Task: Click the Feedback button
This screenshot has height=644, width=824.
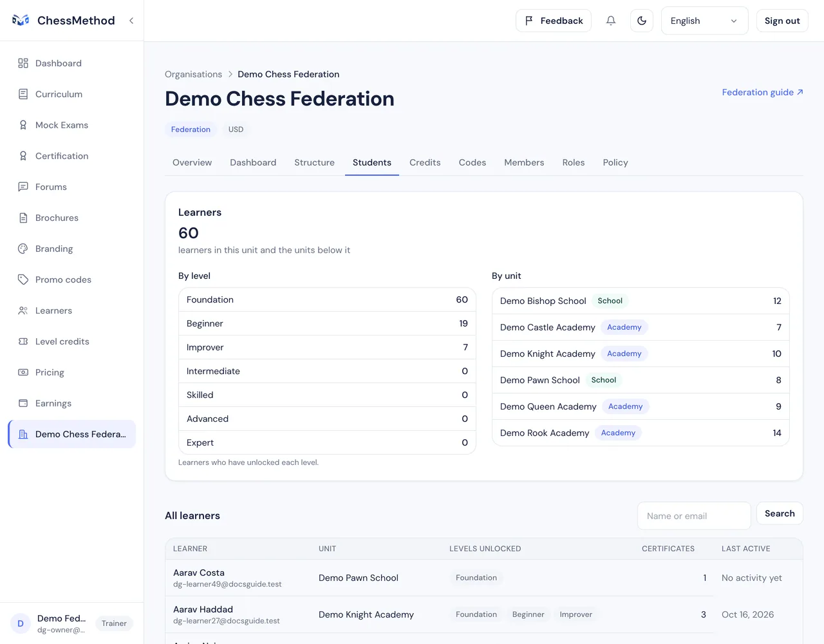Action: (x=554, y=21)
